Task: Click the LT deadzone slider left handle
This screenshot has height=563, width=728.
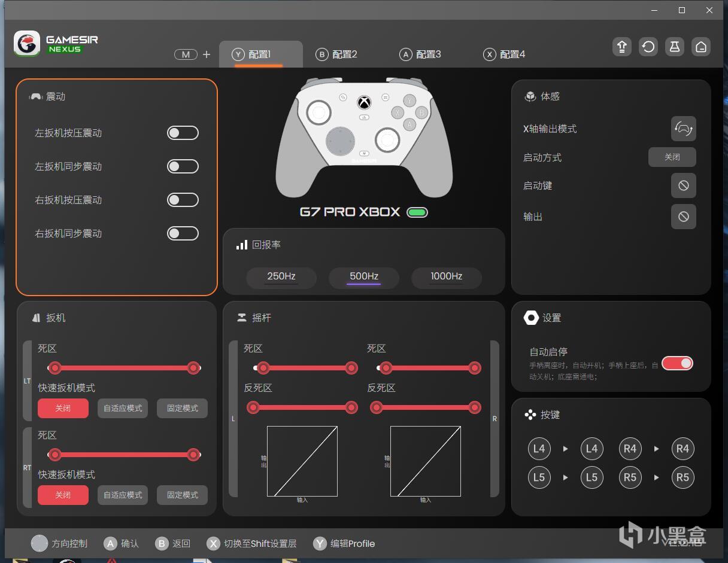Action: click(55, 368)
